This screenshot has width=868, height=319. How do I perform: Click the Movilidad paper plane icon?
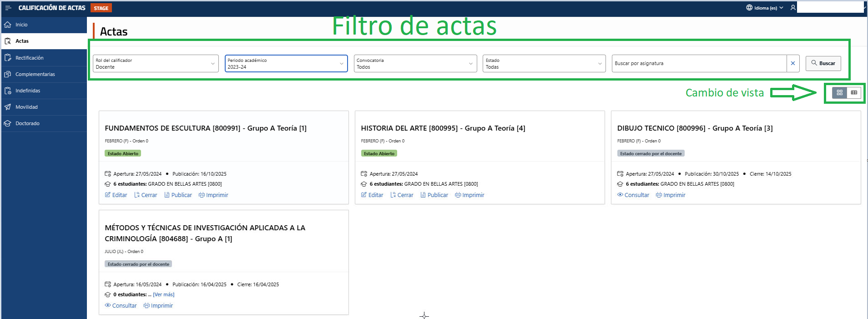(x=8, y=107)
